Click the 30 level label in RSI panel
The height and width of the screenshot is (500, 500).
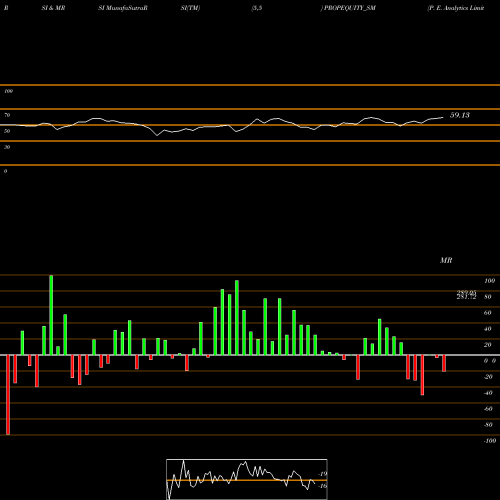point(7,147)
